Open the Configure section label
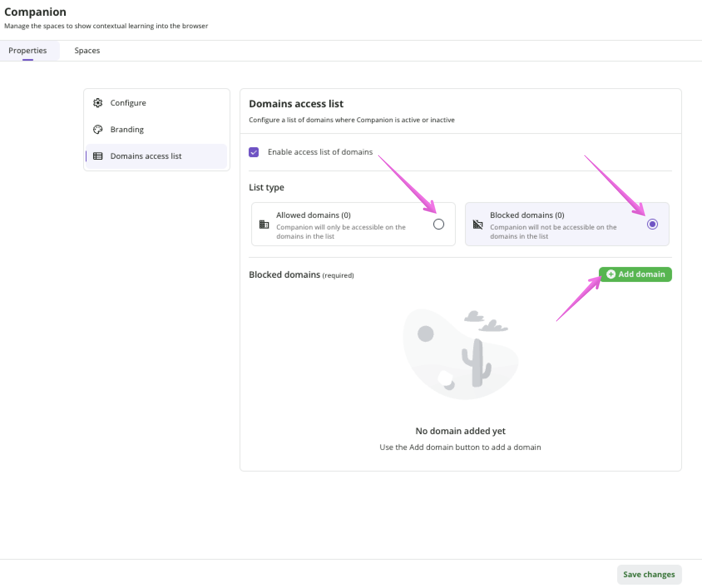Viewport: 702px width, 588px height. coord(128,103)
